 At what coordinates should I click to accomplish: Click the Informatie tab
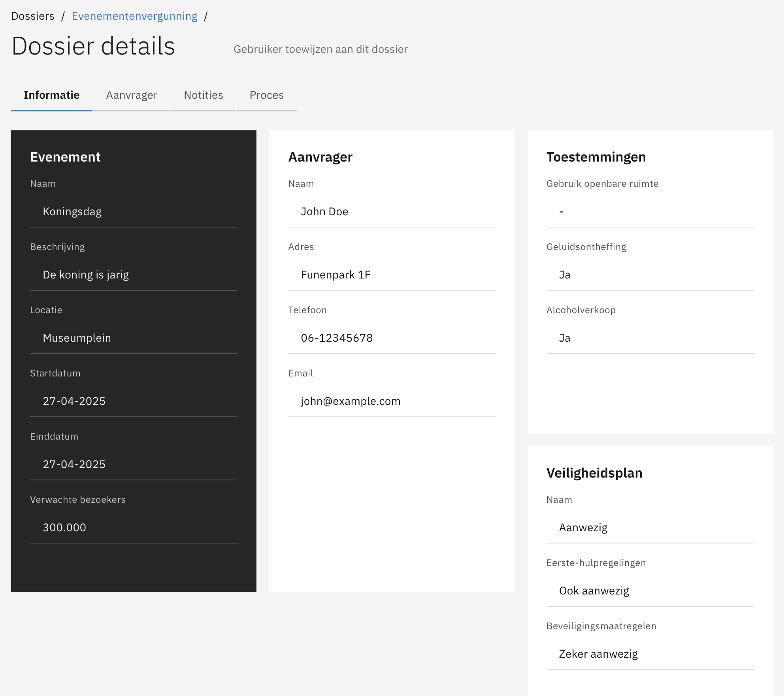click(x=52, y=95)
